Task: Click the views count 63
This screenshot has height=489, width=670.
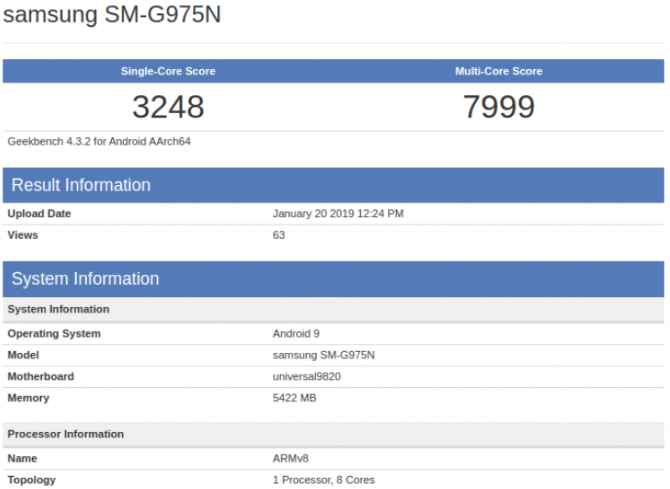Action: tap(279, 235)
